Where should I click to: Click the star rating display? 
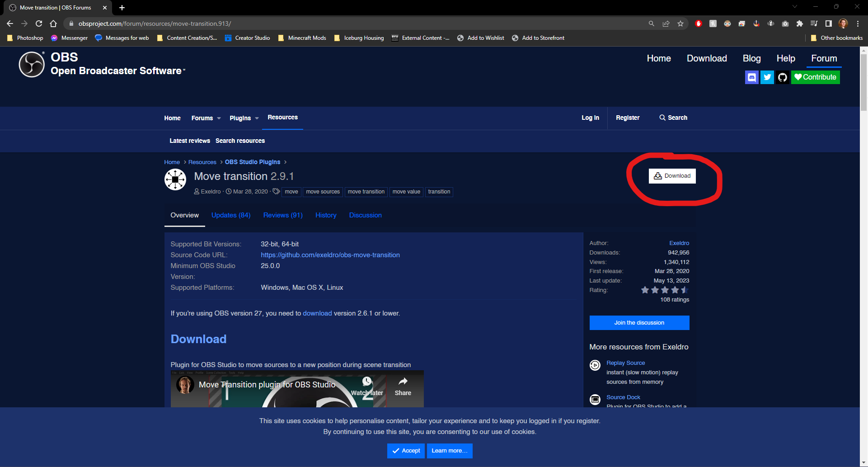[x=665, y=290]
